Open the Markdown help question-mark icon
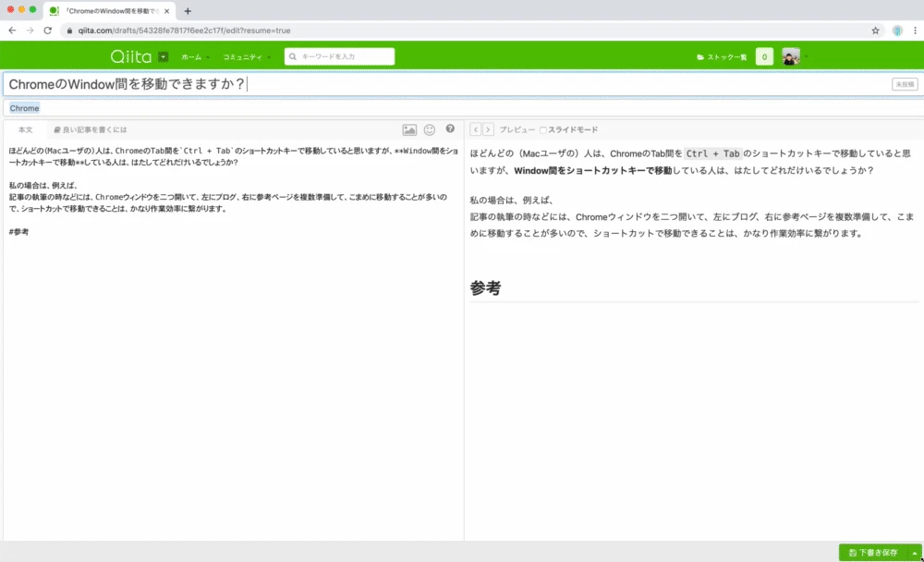The height and width of the screenshot is (562, 924). coord(450,128)
